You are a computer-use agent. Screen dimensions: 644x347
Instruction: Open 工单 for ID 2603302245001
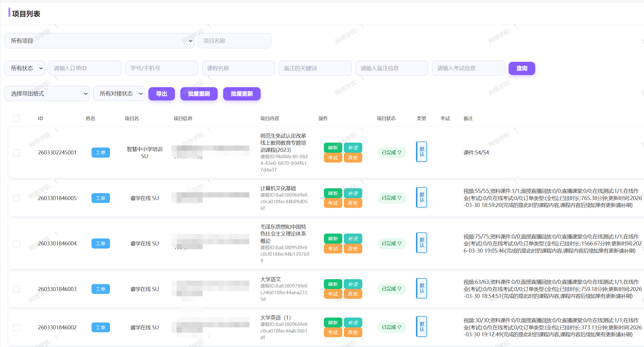pyautogui.click(x=100, y=152)
